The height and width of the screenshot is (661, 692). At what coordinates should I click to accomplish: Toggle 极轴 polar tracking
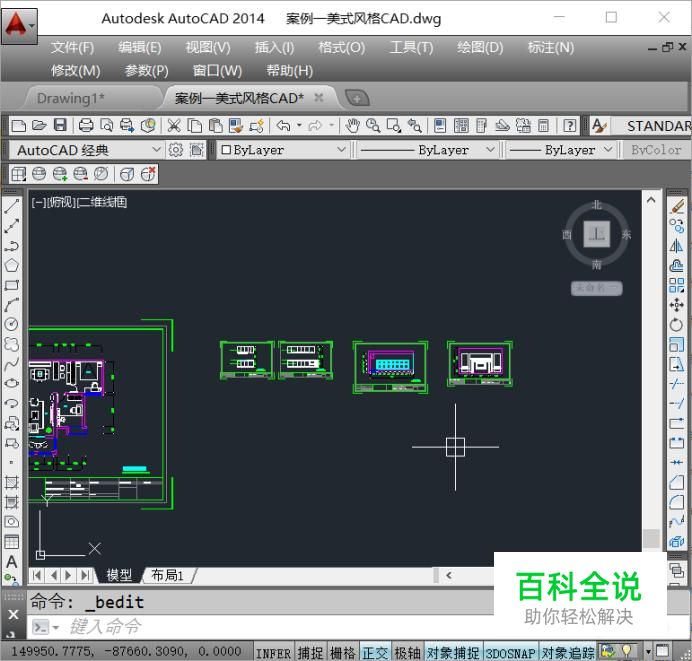click(407, 653)
